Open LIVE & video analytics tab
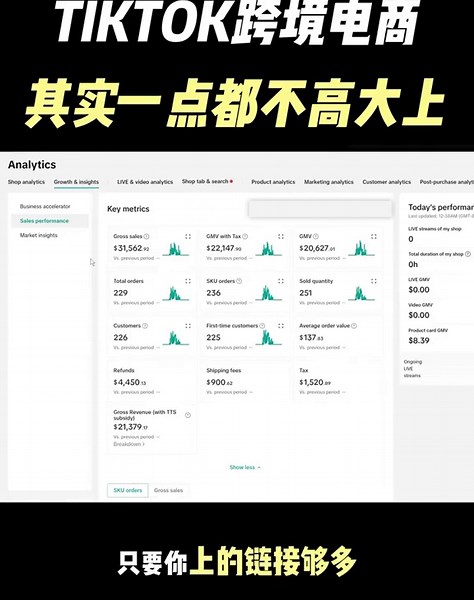474x600 pixels. click(145, 182)
